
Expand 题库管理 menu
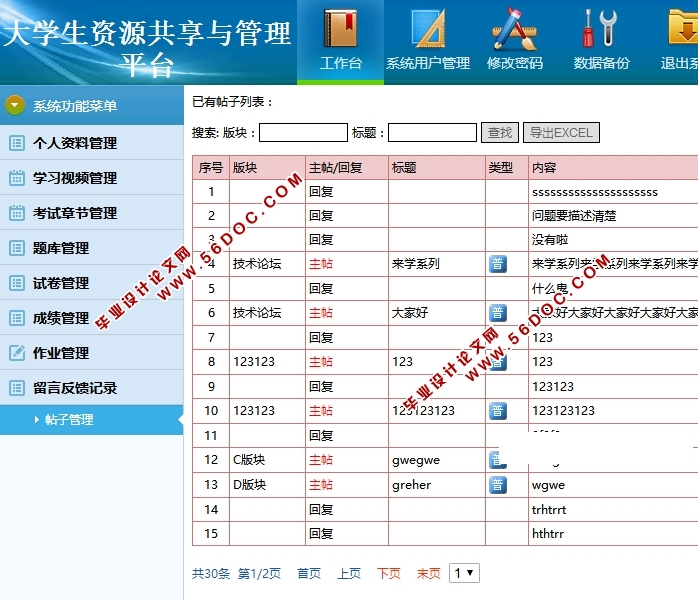pos(92,247)
